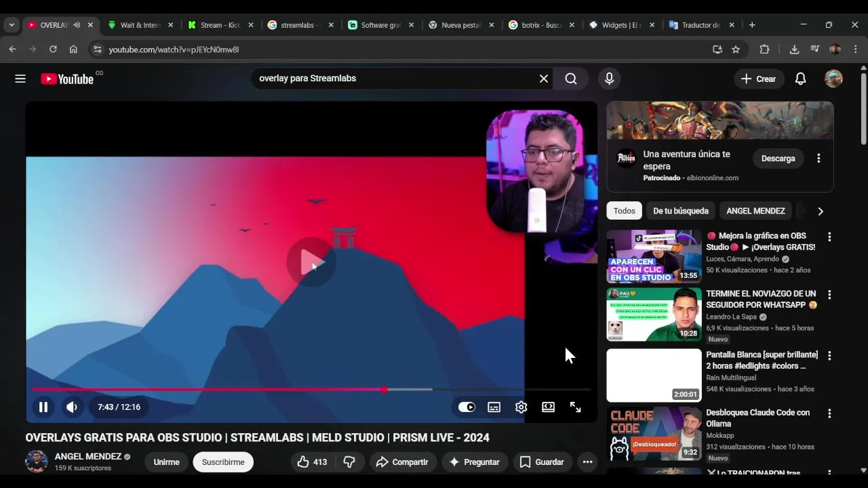Start voice search with microphone
Viewport: 868px width, 488px height.
(x=609, y=79)
